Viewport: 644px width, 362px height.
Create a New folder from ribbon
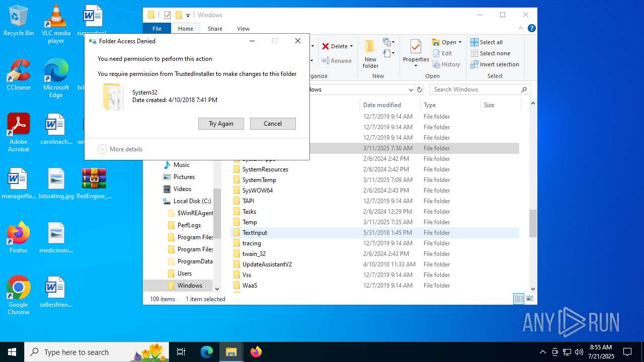(370, 54)
